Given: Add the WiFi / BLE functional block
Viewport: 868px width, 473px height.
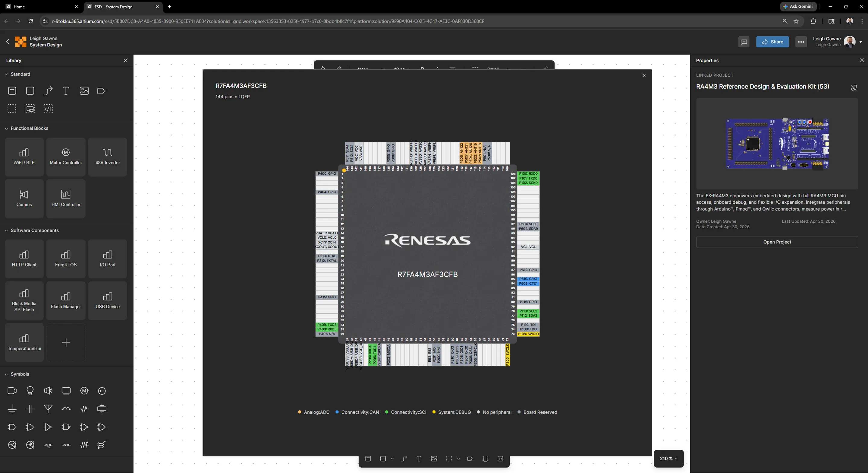Looking at the screenshot, I should coord(24,157).
